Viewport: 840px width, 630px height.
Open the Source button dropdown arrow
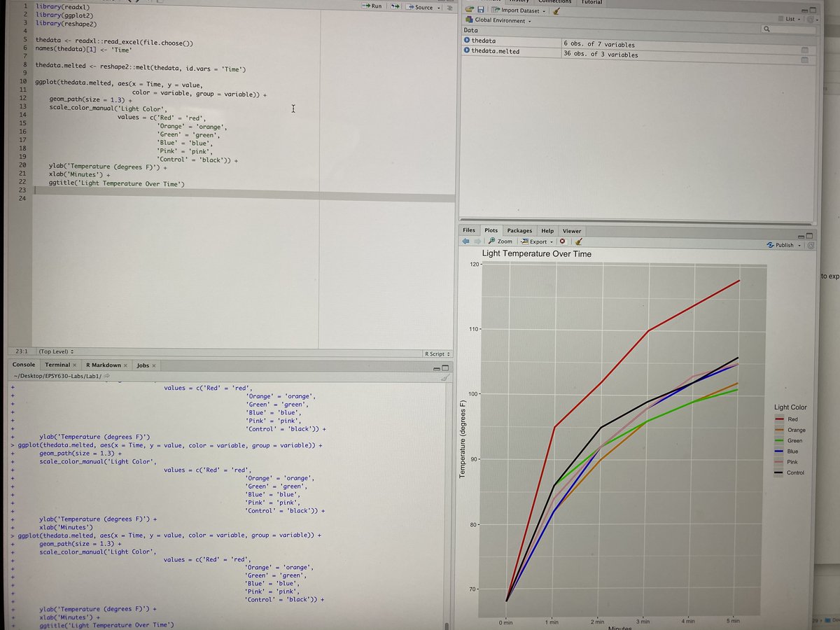(x=439, y=8)
